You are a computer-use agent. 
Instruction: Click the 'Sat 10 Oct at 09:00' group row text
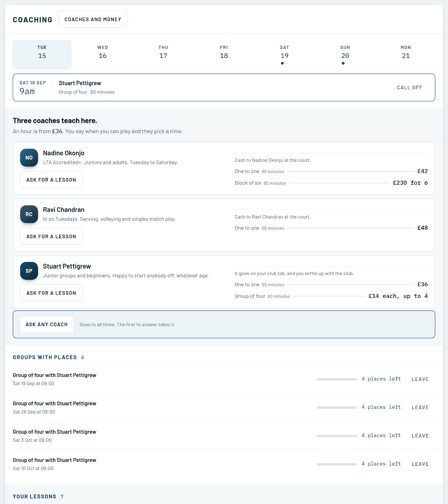point(33,469)
